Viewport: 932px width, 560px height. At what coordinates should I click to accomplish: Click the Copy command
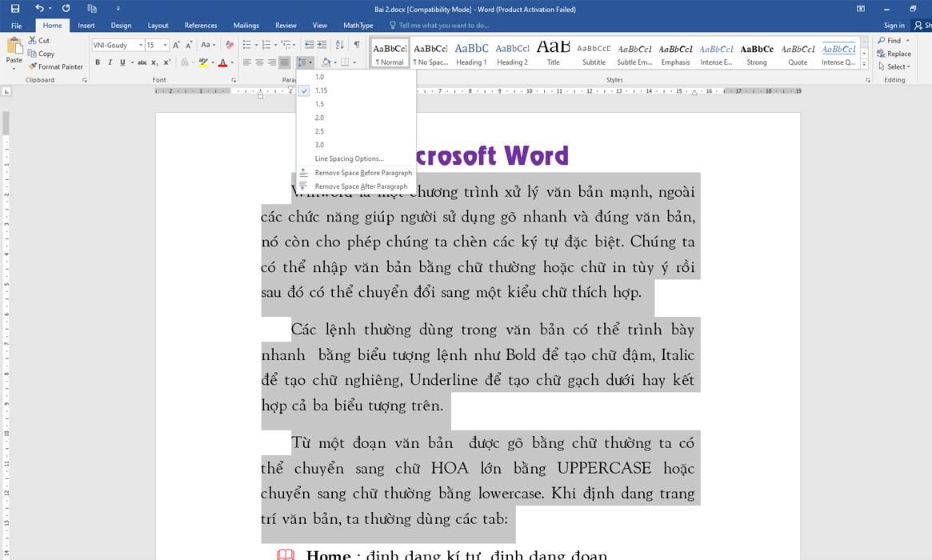41,54
